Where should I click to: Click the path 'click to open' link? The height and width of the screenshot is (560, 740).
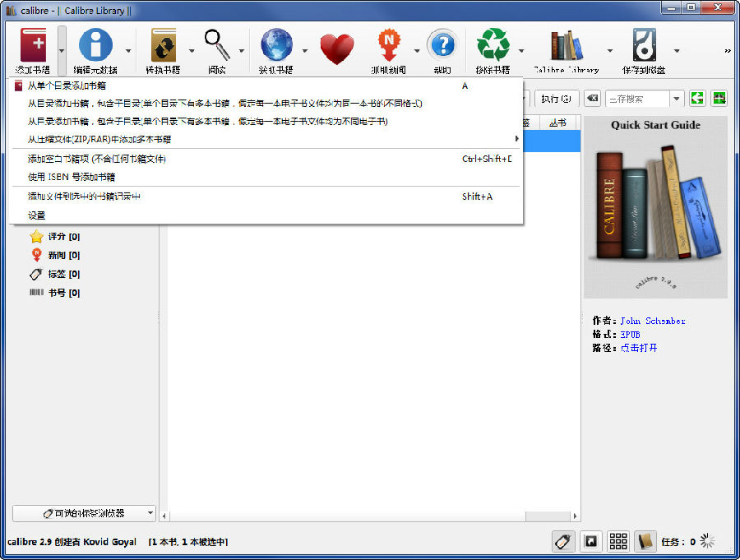tap(639, 348)
